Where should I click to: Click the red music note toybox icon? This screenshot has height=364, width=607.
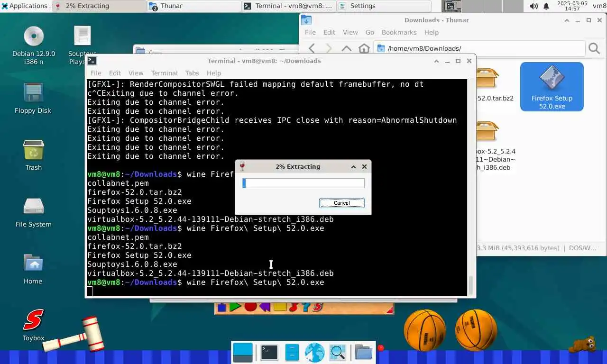tap(294, 307)
